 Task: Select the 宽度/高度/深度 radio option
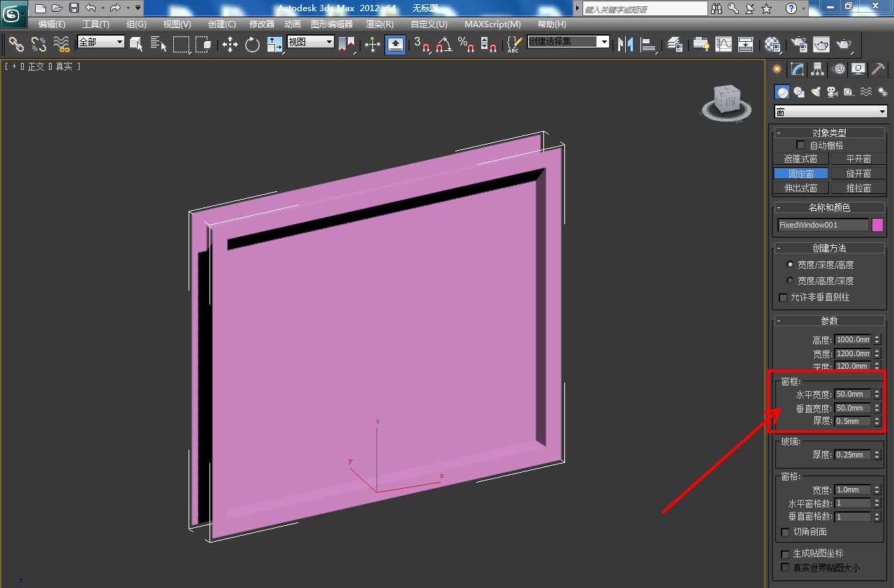click(x=790, y=280)
